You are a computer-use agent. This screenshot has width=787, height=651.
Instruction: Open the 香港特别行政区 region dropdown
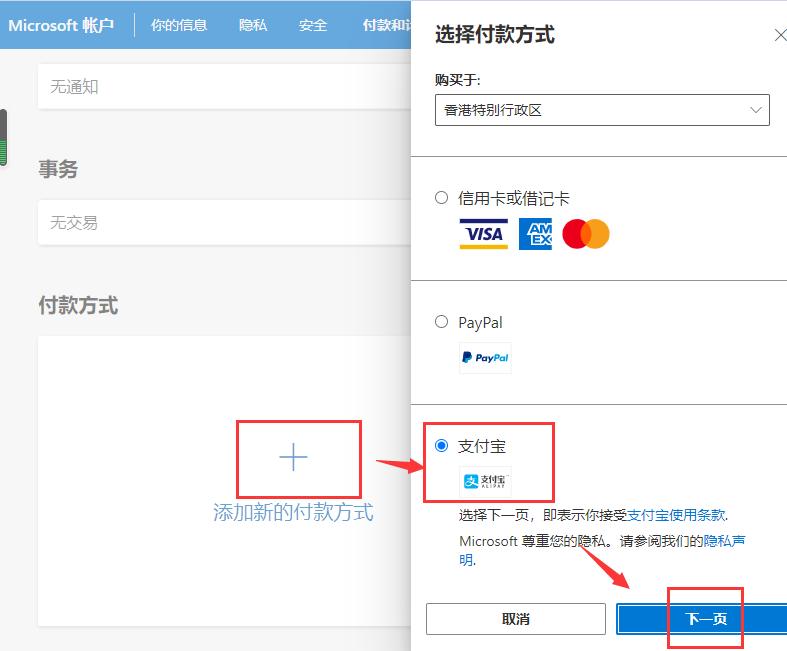[x=602, y=110]
